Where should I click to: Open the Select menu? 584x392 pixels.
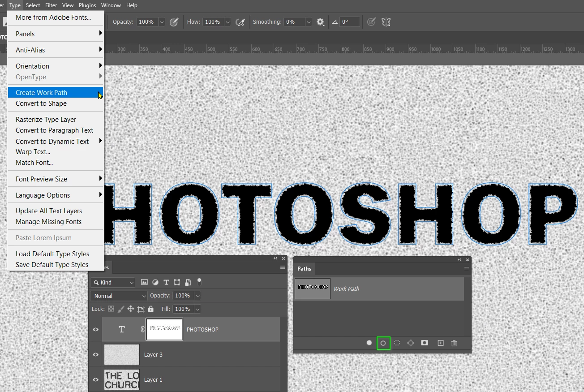click(33, 5)
